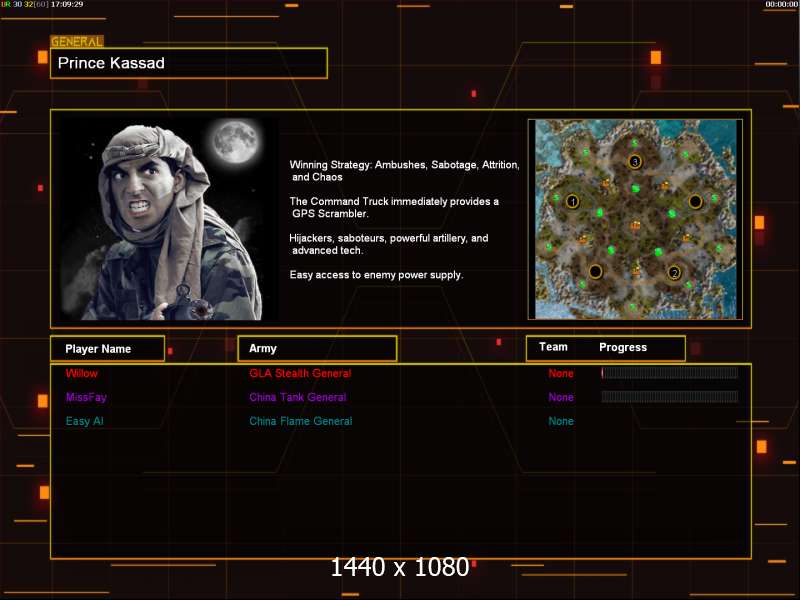
Task: Click start position 2 marker on the minimap
Action: (674, 272)
